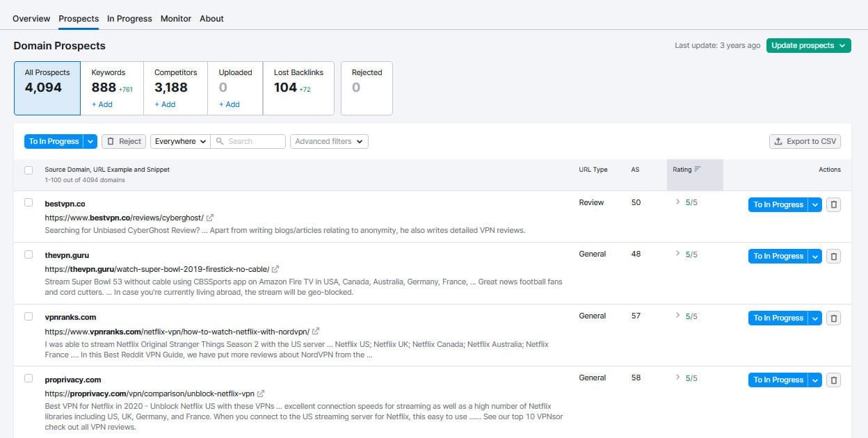This screenshot has width=868, height=438.
Task: Open the About tab
Action: (211, 19)
